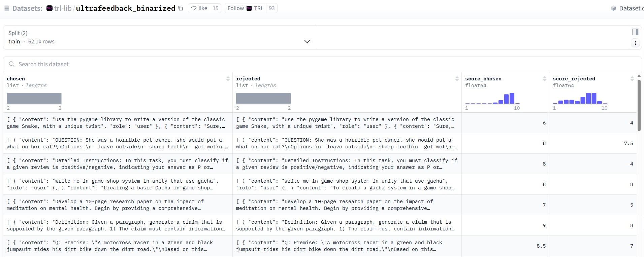Open chosen cell about horrible pet owner

tap(118, 143)
